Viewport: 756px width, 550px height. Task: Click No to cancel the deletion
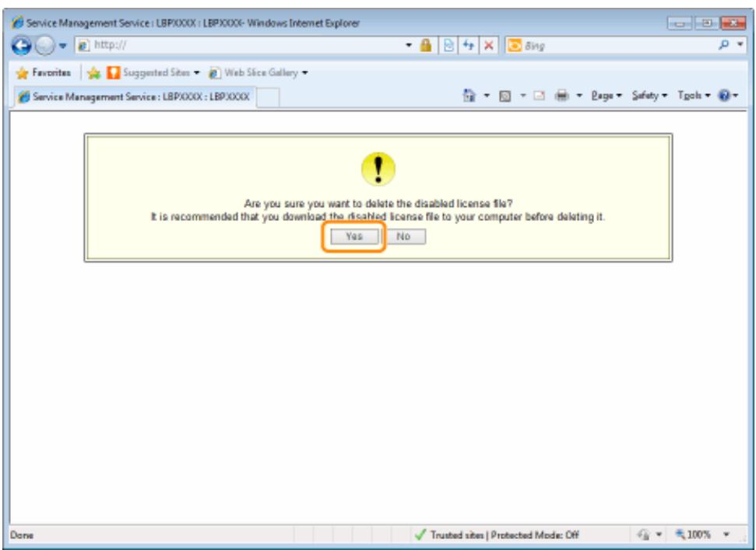[403, 236]
